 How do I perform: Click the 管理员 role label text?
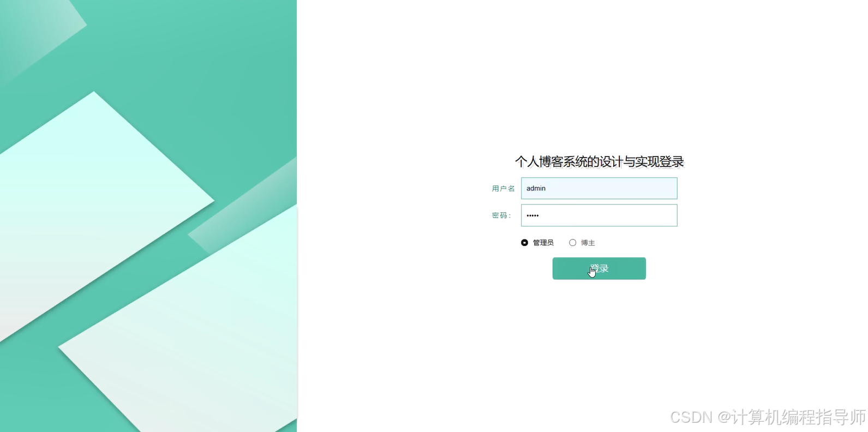(x=543, y=243)
